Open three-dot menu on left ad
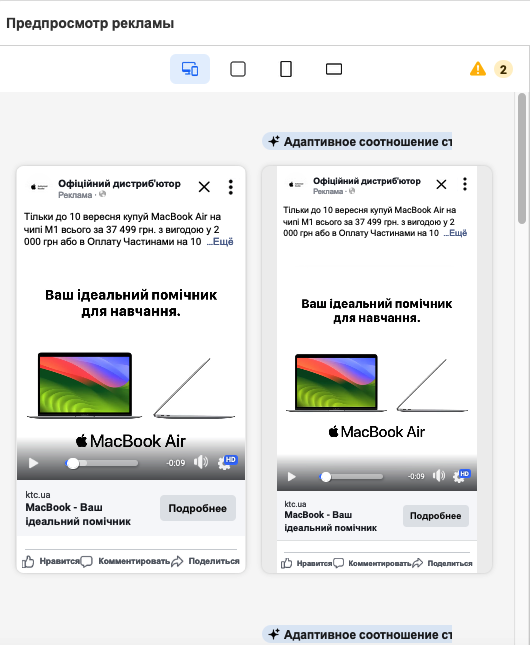This screenshot has height=645, width=530. 230,187
